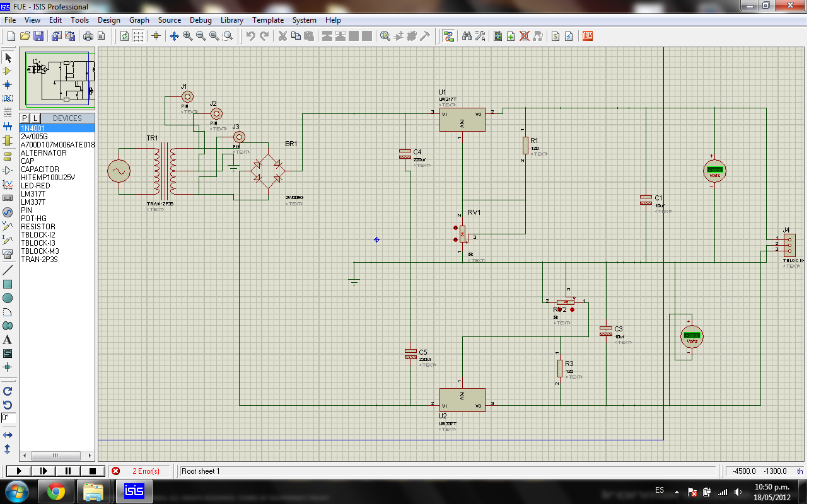Open the Design menu
Viewport: 838px width, 504px height.
point(108,20)
